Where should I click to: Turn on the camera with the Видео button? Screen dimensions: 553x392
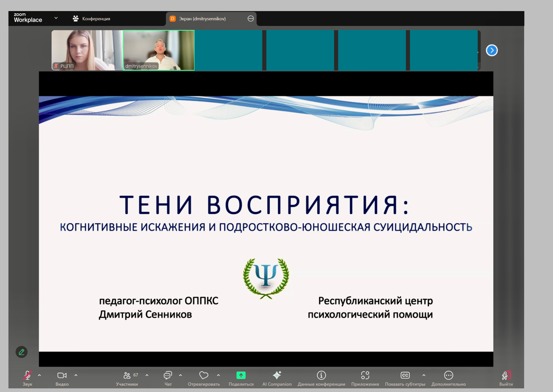[62, 378]
